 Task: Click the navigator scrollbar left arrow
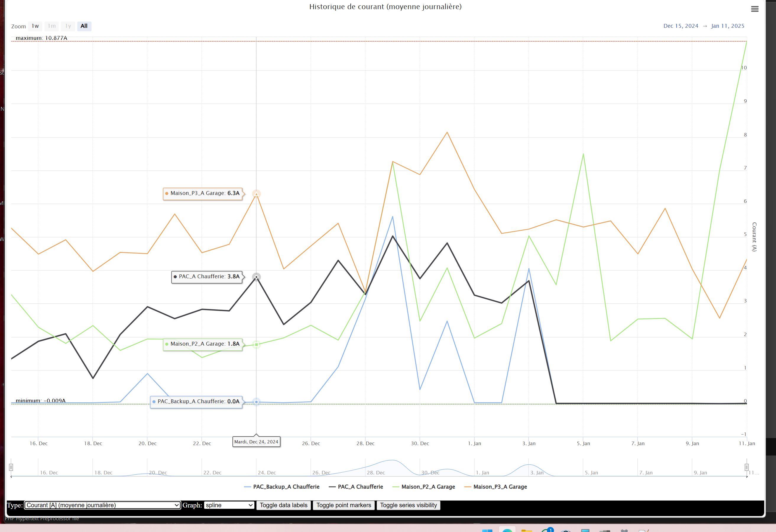(x=11, y=476)
